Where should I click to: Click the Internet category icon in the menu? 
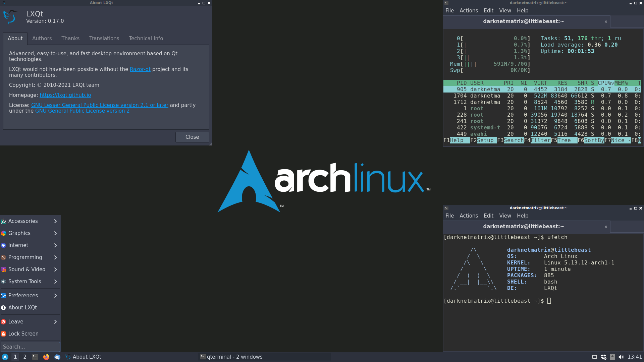pos(3,245)
